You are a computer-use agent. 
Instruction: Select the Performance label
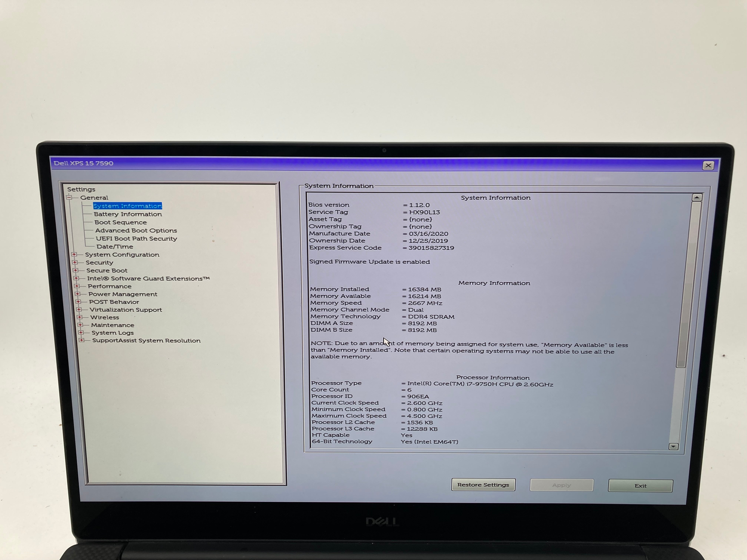click(109, 286)
